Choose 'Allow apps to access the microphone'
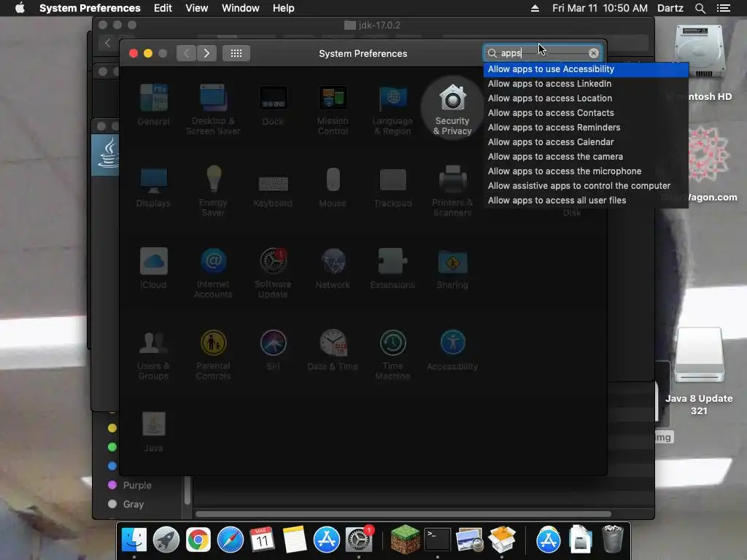The image size is (747, 560). pyautogui.click(x=586, y=171)
